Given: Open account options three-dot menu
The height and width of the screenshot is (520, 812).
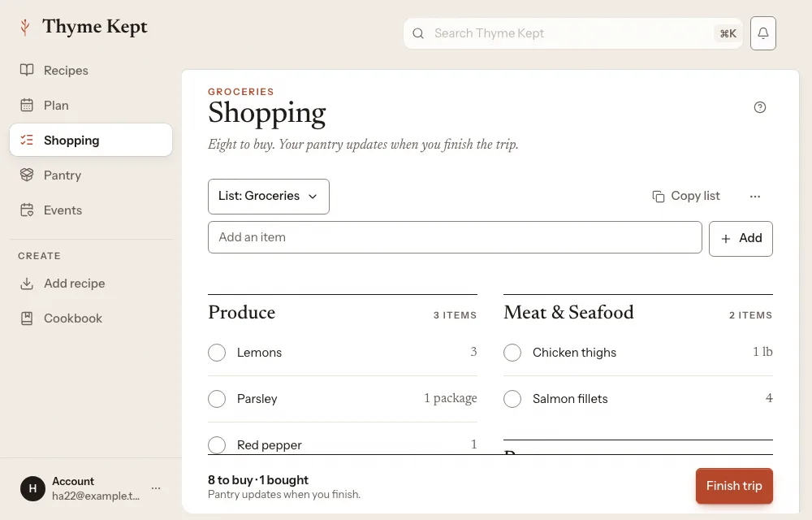Looking at the screenshot, I should tap(156, 487).
